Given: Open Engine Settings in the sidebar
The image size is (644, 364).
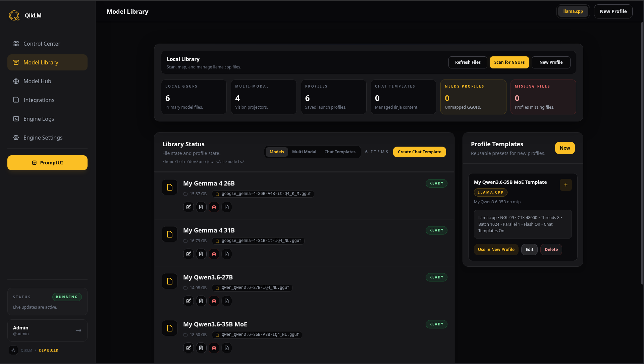Looking at the screenshot, I should (47, 138).
